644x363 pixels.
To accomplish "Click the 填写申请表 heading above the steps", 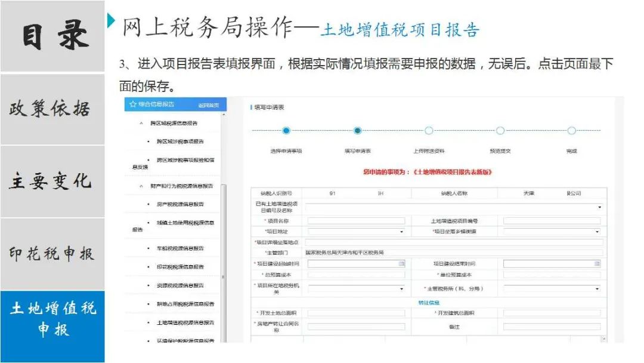I will 269,107.
